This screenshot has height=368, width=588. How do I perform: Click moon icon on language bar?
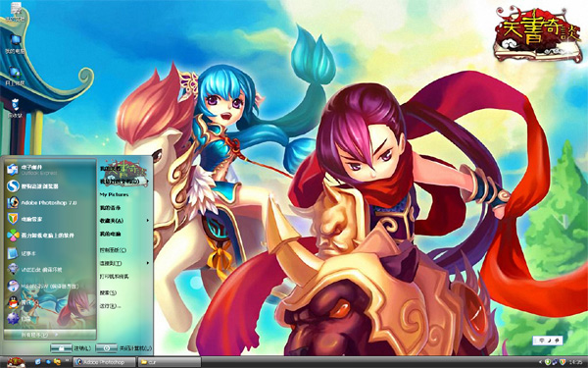[x=549, y=341]
